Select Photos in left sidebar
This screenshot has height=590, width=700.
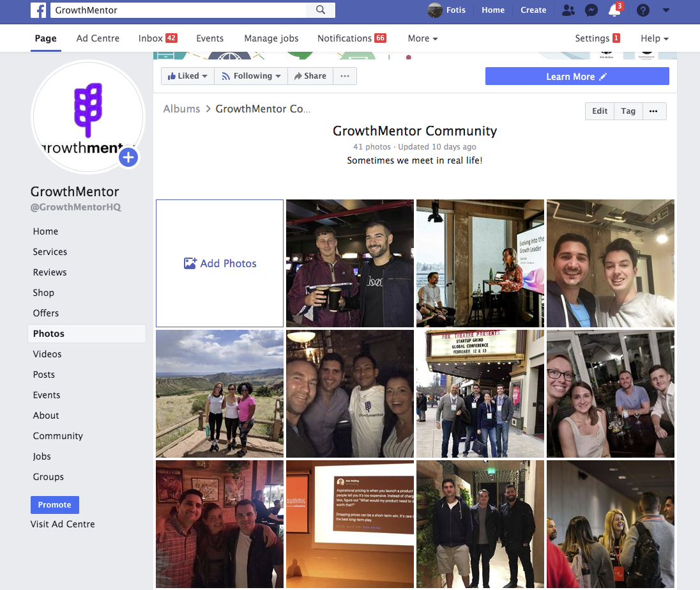87,334
